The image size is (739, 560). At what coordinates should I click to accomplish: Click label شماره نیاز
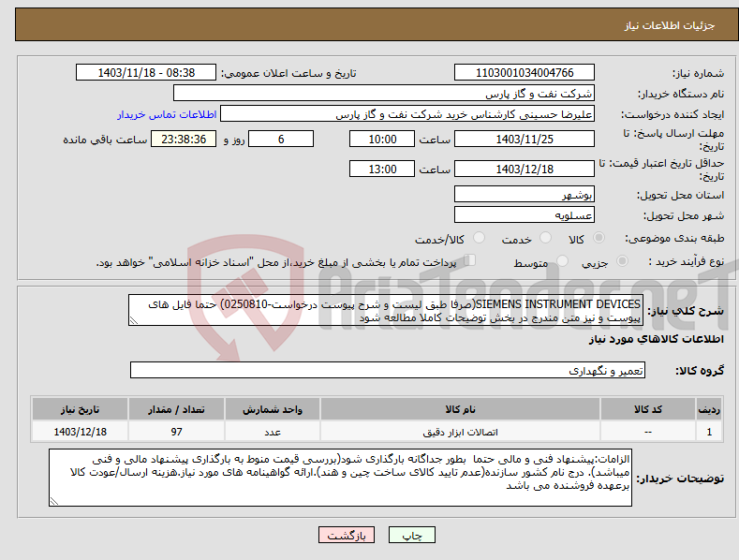pyautogui.click(x=698, y=73)
